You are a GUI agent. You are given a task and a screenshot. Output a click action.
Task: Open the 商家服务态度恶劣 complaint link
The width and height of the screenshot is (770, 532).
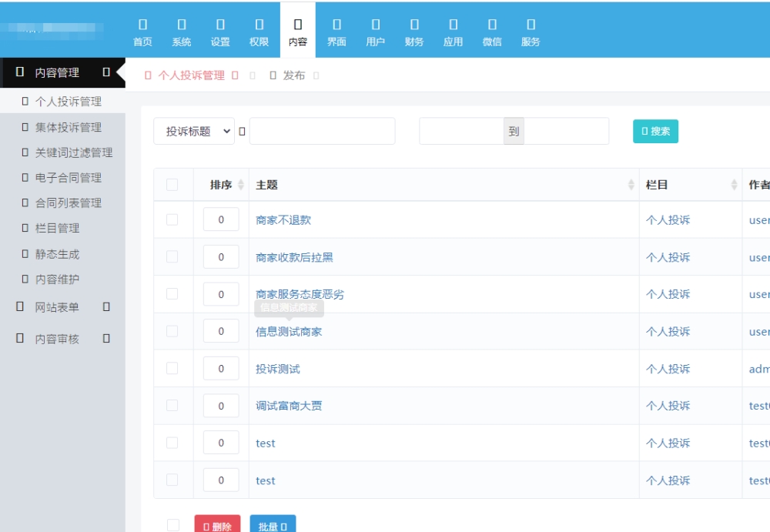pyautogui.click(x=300, y=294)
